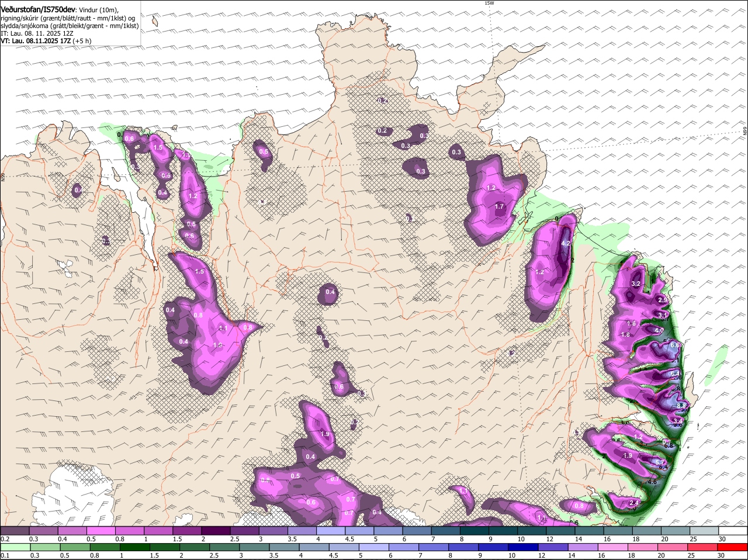Click the 2.9 precipitation value on the map

click(x=662, y=299)
